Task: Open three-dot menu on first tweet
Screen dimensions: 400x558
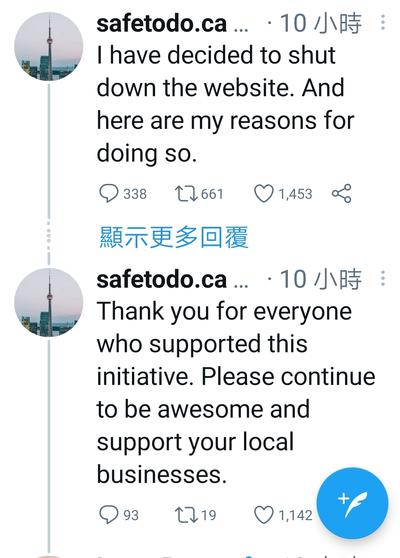Action: point(383,22)
